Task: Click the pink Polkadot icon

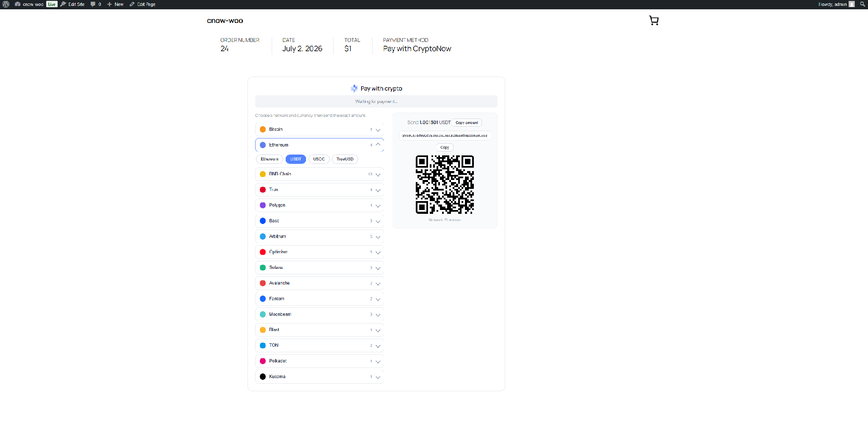Action: 263,361
